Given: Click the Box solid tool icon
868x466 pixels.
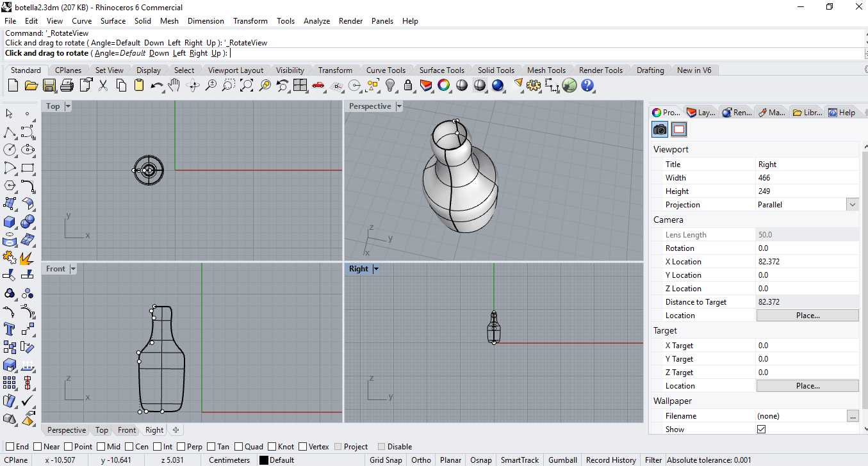Looking at the screenshot, I should point(10,221).
